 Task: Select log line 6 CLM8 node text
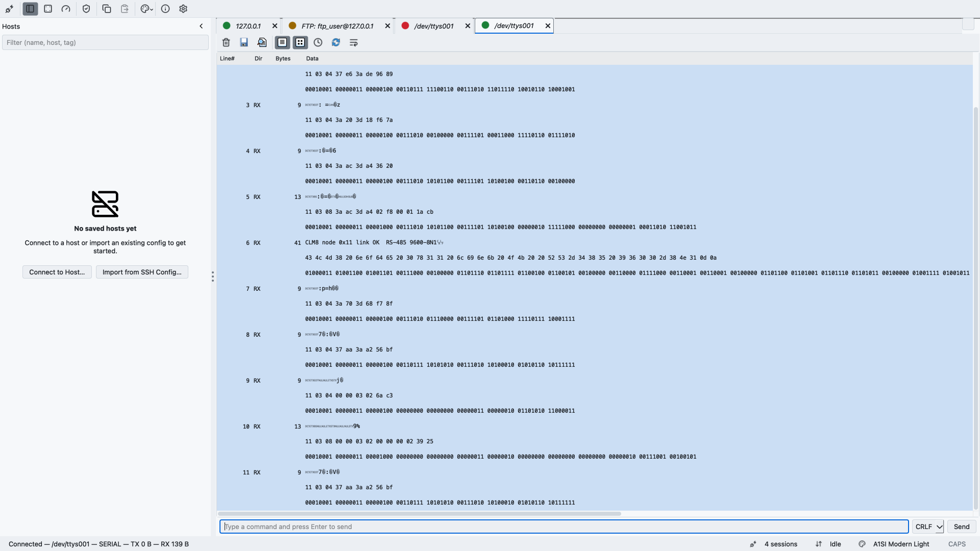tap(374, 242)
